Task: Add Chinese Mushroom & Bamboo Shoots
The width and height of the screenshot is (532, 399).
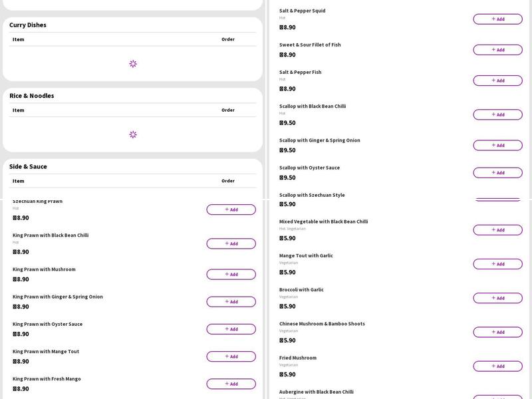Action: coord(497,332)
